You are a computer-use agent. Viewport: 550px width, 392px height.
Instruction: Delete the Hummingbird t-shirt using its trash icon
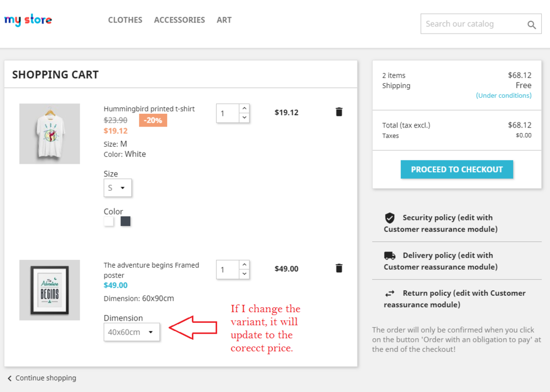339,112
